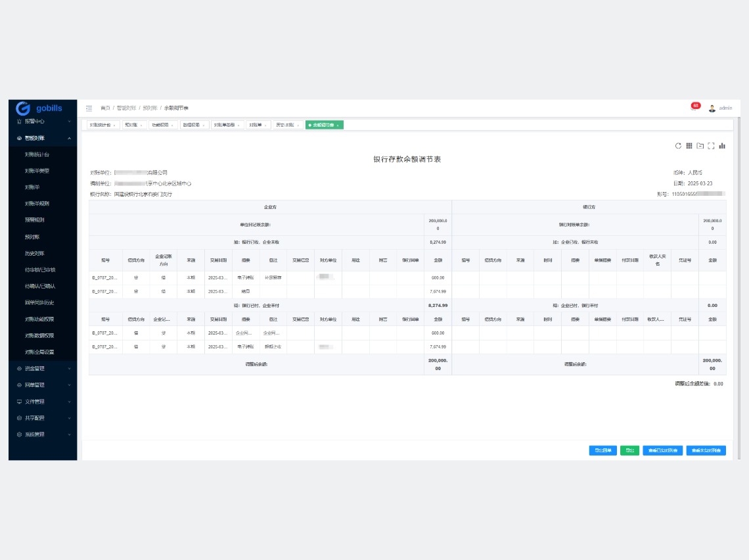Open 历史对账 in the sidebar
This screenshot has height=560, width=749.
[35, 253]
